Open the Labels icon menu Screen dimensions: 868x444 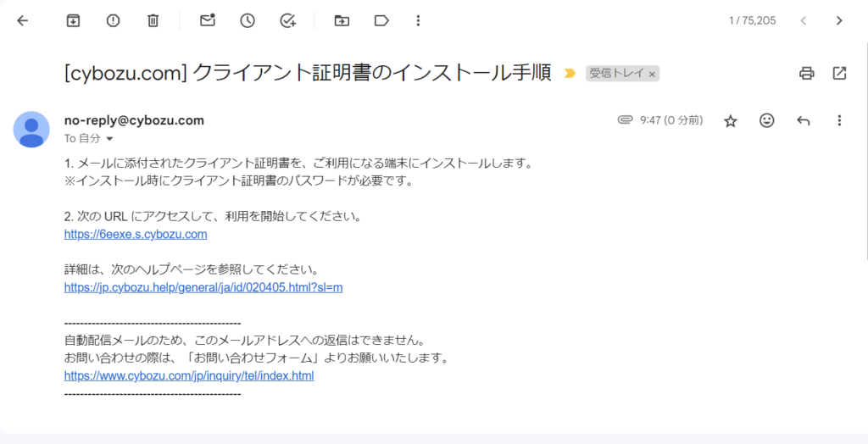pyautogui.click(x=381, y=20)
